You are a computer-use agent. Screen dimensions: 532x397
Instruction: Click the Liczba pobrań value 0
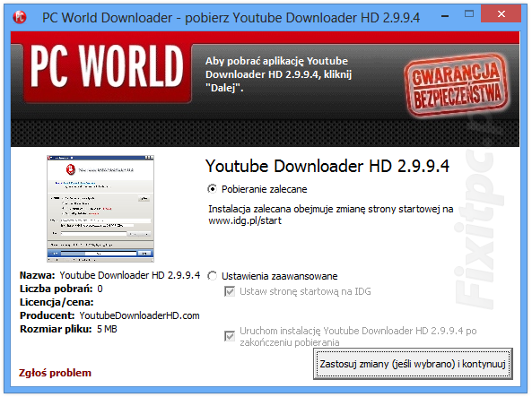(x=100, y=289)
